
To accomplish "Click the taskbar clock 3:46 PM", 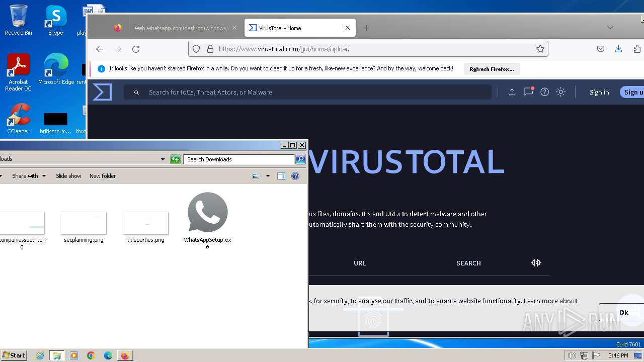I will (x=618, y=355).
